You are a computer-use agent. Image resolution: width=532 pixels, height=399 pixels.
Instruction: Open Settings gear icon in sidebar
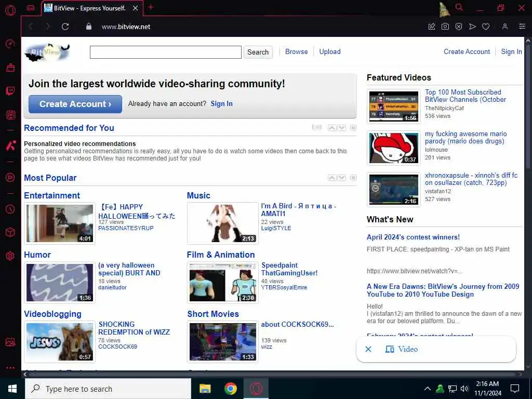pos(10,256)
